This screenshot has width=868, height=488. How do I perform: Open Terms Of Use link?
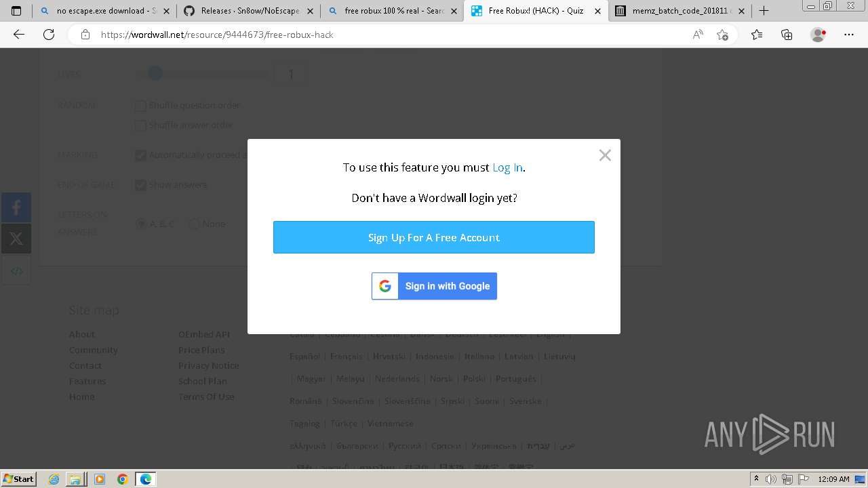[x=206, y=396]
